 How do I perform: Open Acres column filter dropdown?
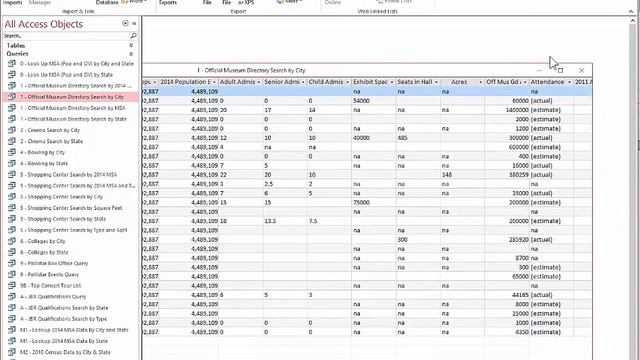click(480, 82)
